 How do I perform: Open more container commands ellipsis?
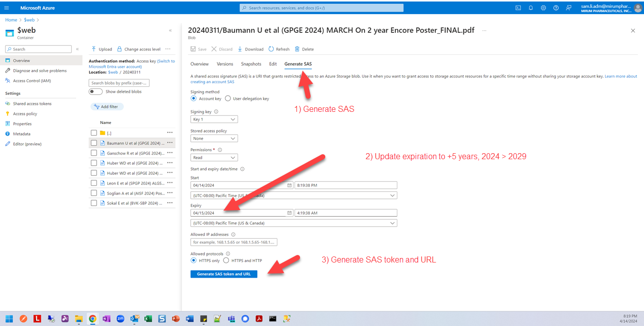[x=168, y=49]
